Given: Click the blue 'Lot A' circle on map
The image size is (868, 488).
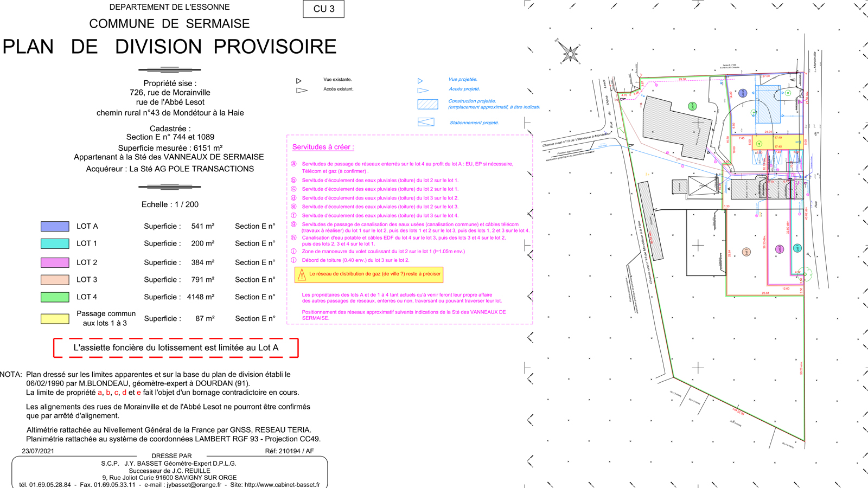Looking at the screenshot, I should (x=743, y=93).
